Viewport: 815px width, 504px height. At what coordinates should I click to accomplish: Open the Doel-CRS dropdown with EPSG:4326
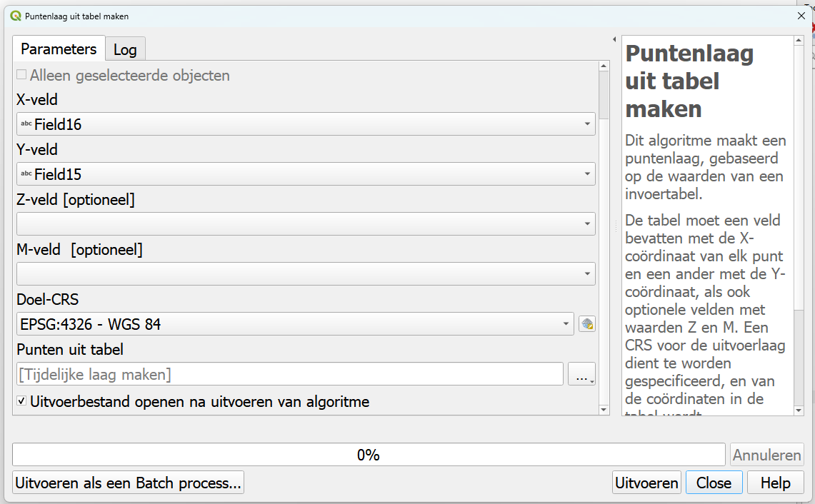click(x=295, y=324)
